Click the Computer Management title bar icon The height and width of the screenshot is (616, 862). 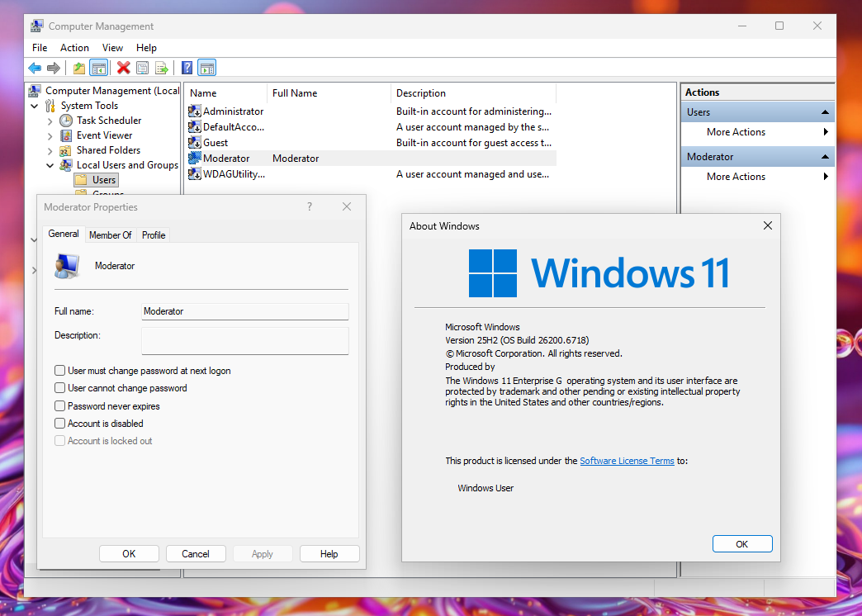point(37,26)
